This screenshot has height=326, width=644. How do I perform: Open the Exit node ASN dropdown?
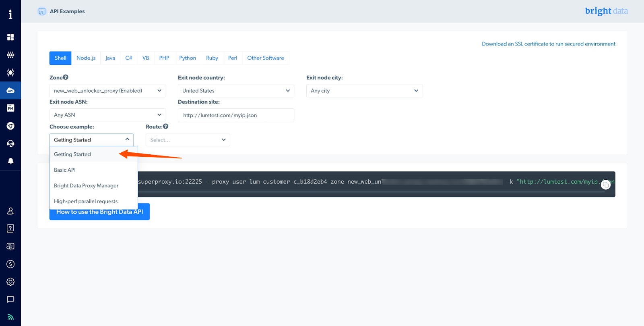[107, 115]
